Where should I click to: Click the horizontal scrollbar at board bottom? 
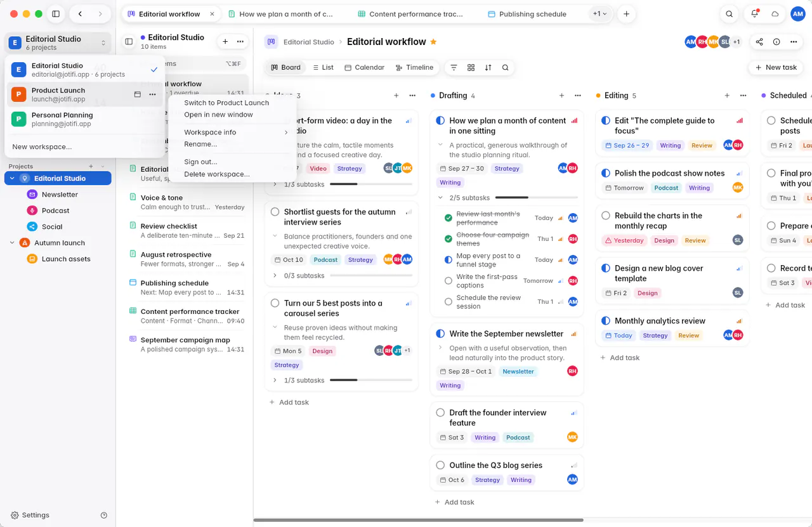419,520
